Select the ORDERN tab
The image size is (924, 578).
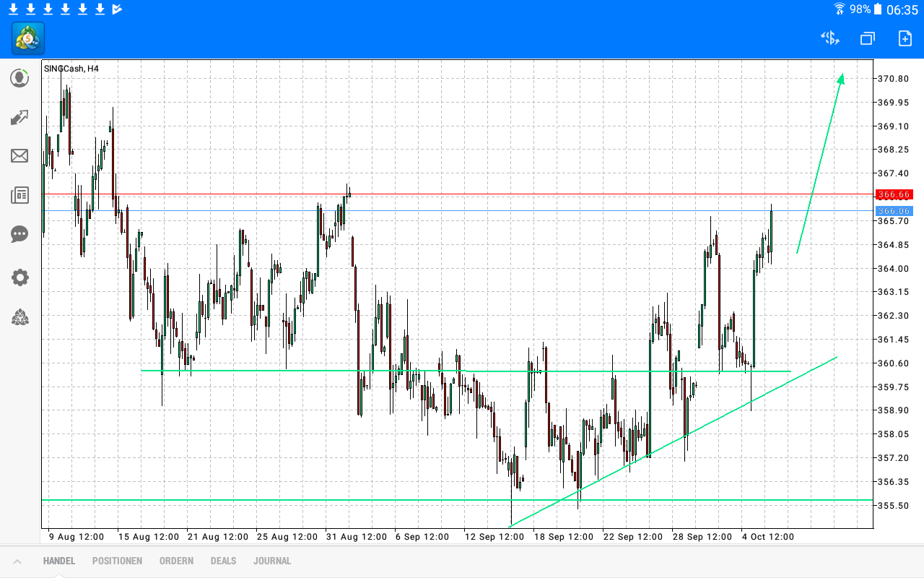[x=176, y=561]
